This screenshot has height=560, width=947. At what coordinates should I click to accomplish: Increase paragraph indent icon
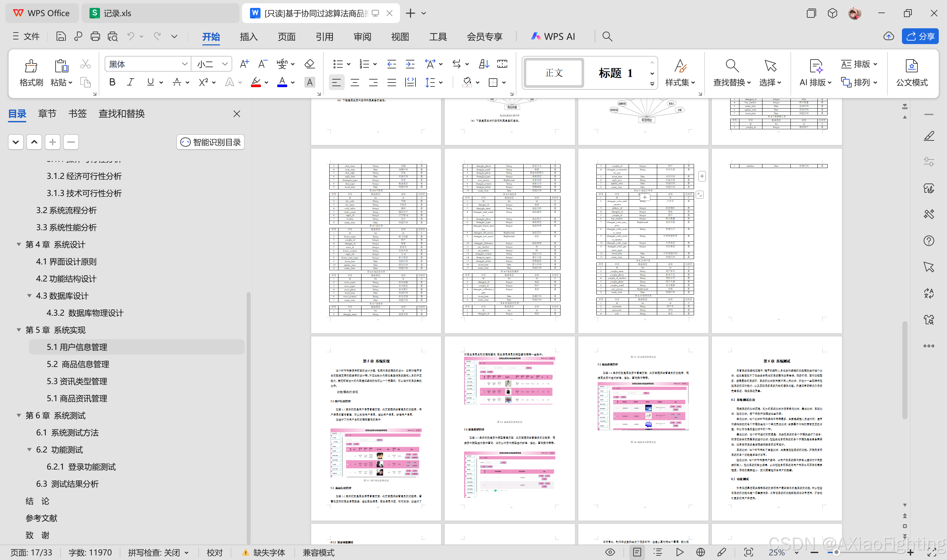point(410,64)
